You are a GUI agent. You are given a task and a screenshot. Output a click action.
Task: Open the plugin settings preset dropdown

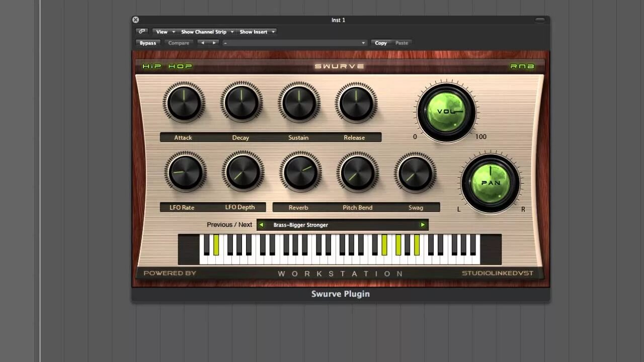click(294, 43)
